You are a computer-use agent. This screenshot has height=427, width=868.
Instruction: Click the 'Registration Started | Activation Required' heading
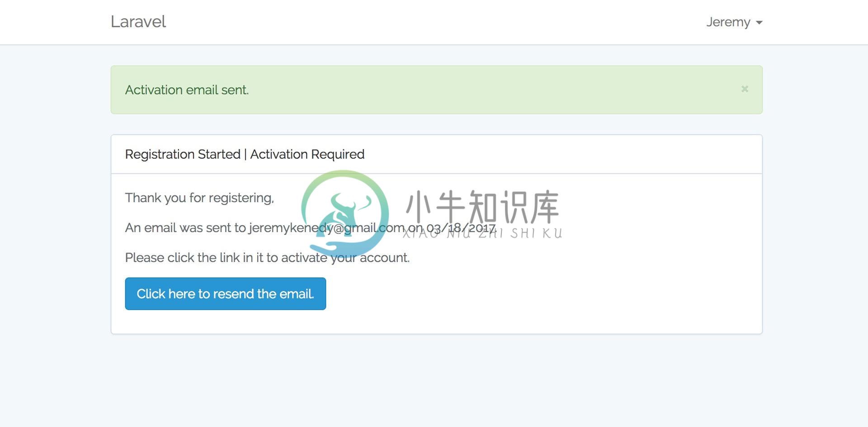click(245, 154)
